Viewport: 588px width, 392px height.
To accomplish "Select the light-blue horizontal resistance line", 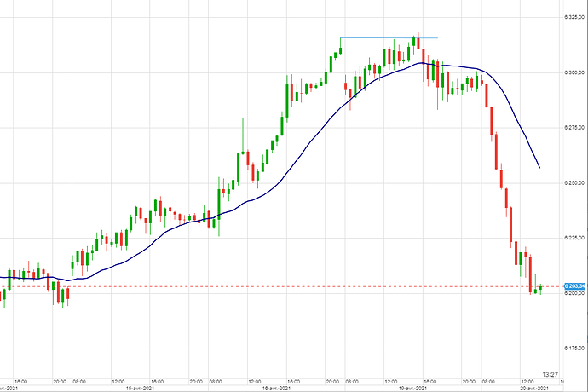I will 388,37.
